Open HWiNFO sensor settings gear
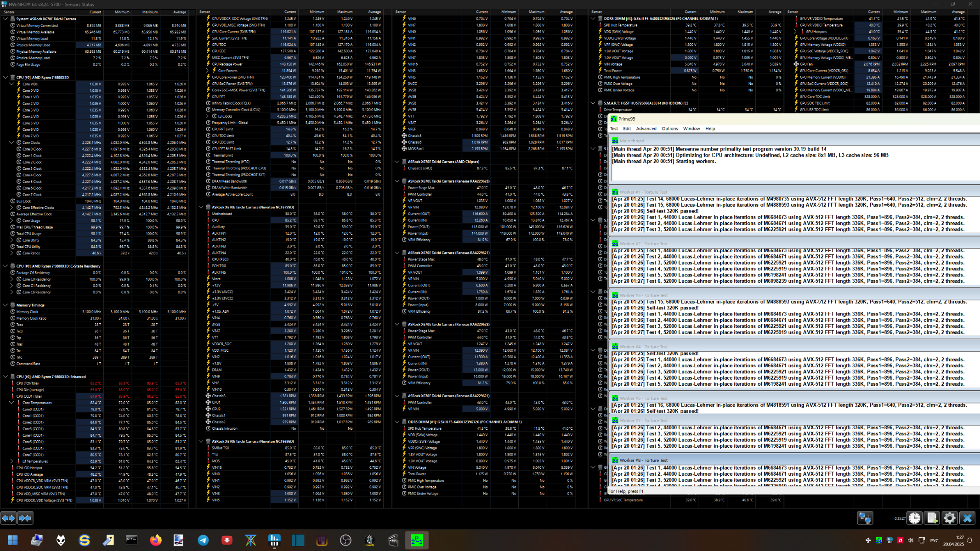This screenshot has width=980, height=551. pos(949,518)
